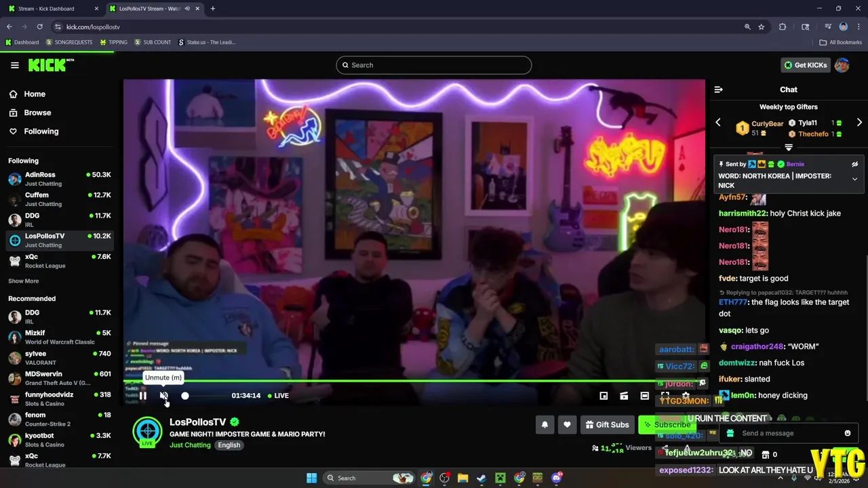Unmute the stream using the speaker icon

point(163,396)
